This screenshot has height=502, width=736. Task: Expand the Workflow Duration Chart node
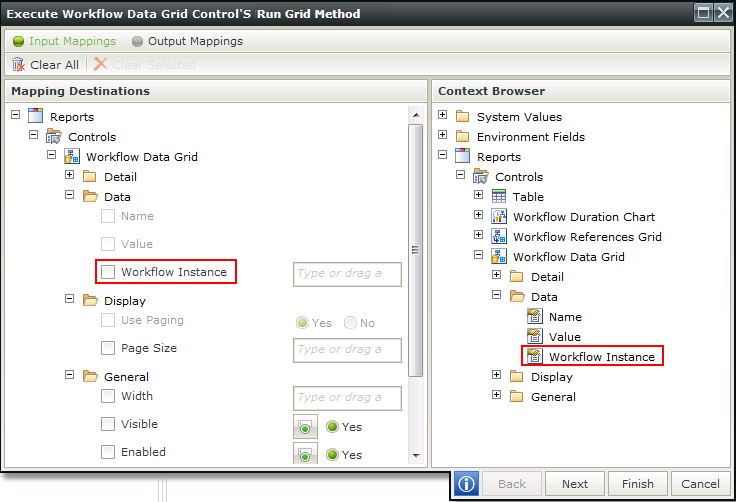pos(478,215)
